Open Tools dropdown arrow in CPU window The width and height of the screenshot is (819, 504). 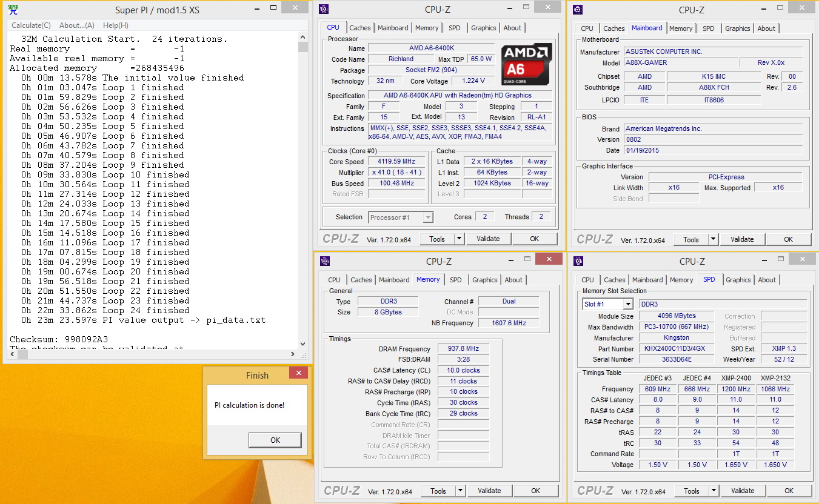[x=459, y=239]
